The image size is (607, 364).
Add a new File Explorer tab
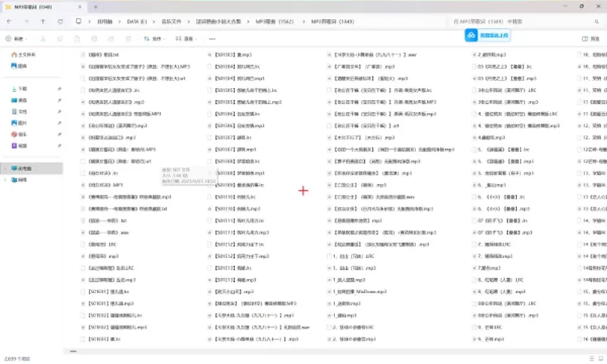pyautogui.click(x=95, y=7)
